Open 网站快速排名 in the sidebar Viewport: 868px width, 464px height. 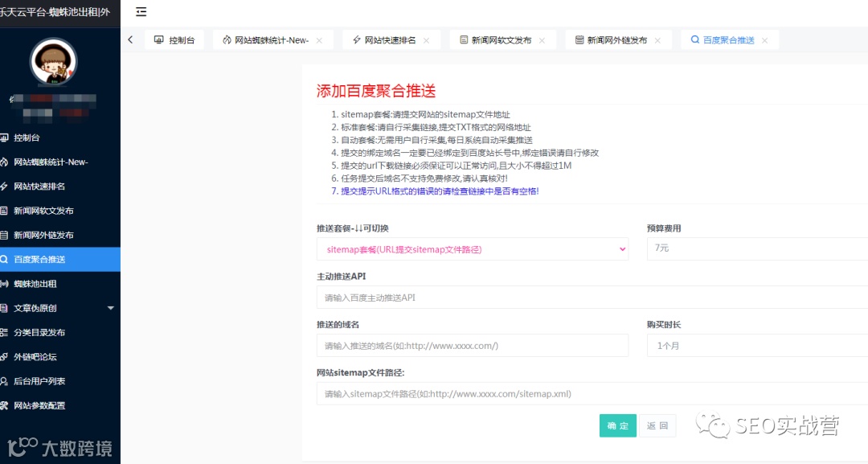59,187
